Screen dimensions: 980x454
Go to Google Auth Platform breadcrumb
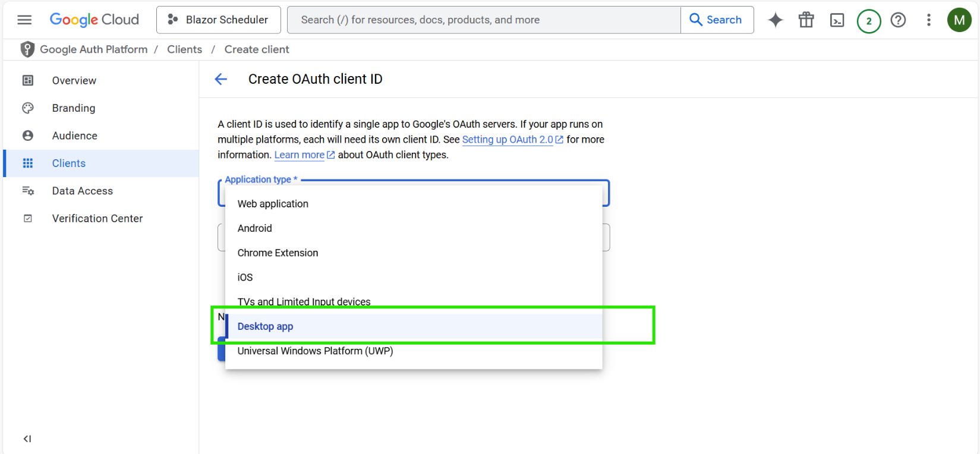pyautogui.click(x=94, y=49)
